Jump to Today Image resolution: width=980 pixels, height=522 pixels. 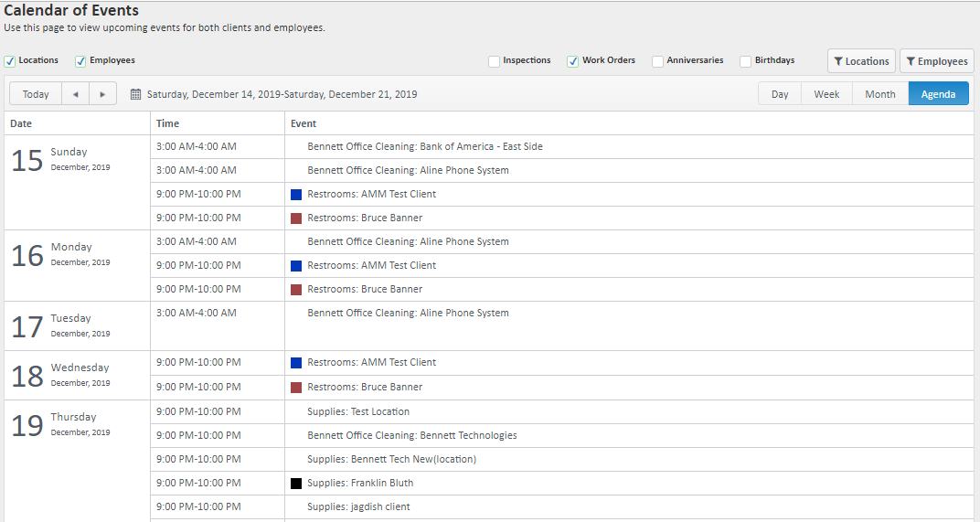tap(36, 94)
